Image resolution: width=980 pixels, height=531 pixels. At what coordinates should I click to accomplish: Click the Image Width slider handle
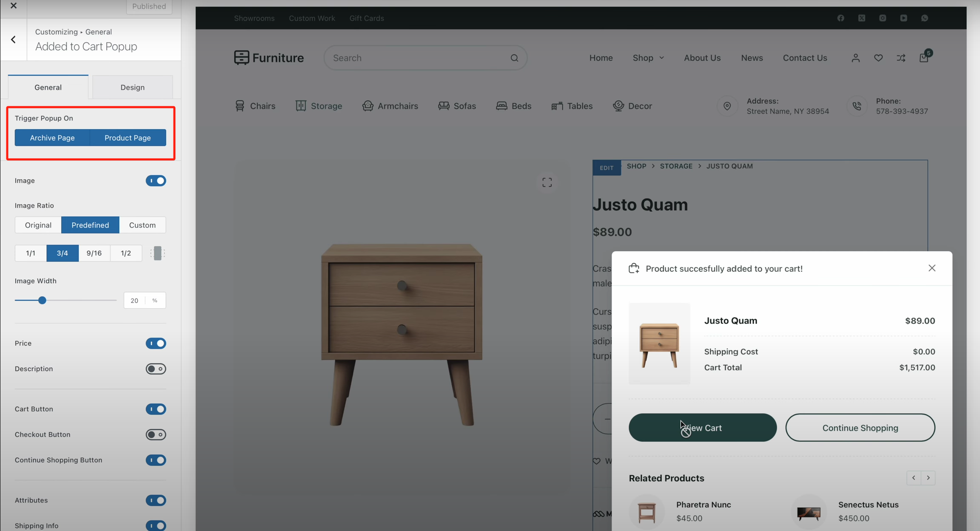pos(42,301)
